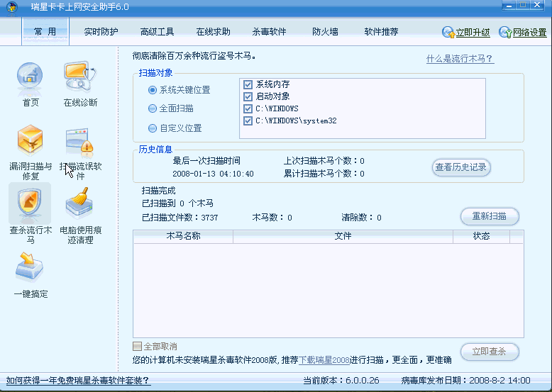Click 上次扫描木马个数: 0 text
The width and height of the screenshot is (552, 392).
click(x=324, y=161)
